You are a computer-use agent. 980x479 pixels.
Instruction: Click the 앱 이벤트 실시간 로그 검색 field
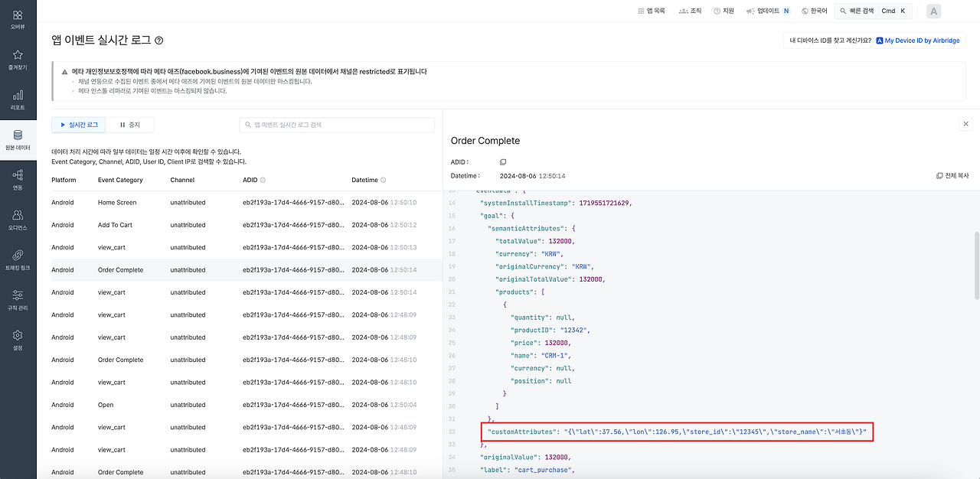click(x=337, y=125)
